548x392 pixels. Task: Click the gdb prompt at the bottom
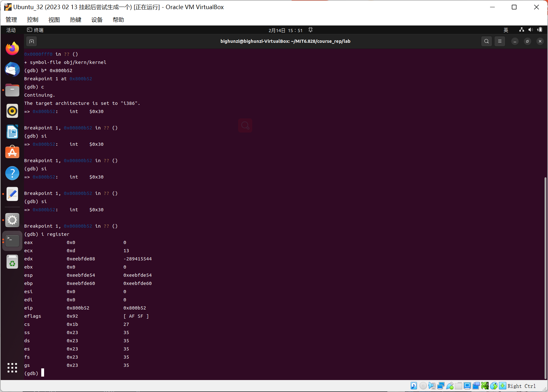(31, 373)
